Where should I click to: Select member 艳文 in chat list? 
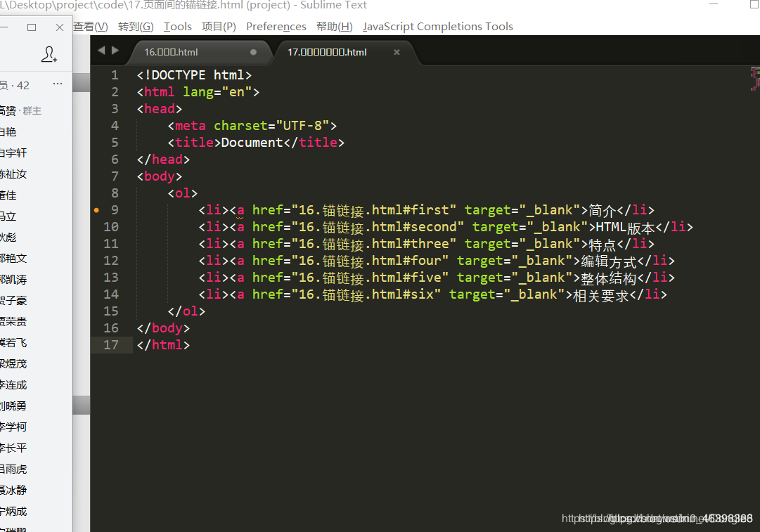pos(13,258)
